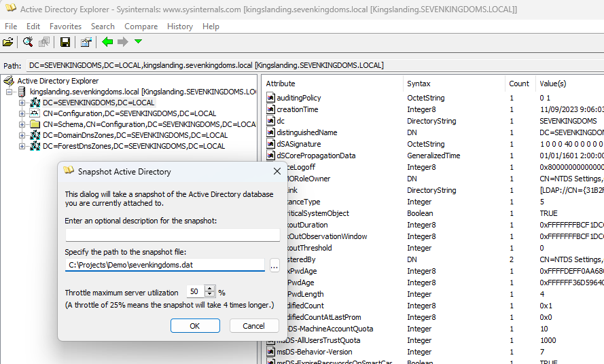604x364 pixels.
Task: Click the snapshot file path field
Action: (x=165, y=265)
